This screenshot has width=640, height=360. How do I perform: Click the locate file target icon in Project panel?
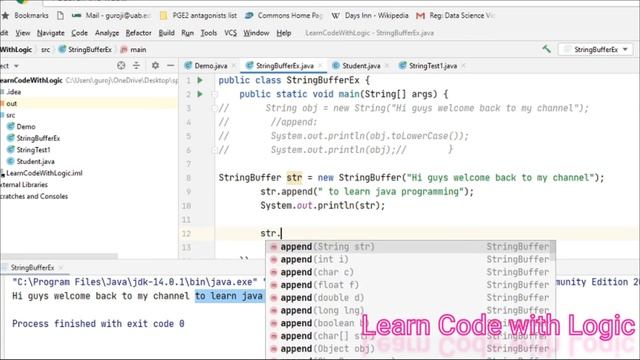[x=121, y=65]
